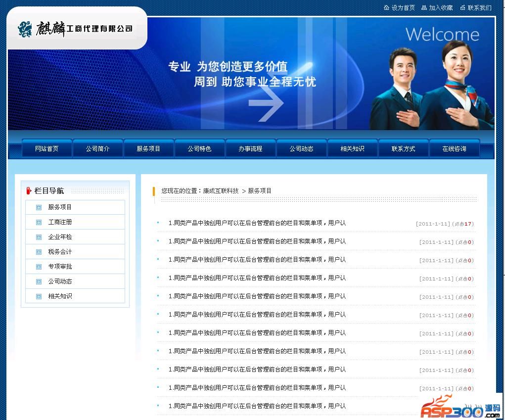This screenshot has height=420, width=505.
Task: Click the 设为首页 link
Action: point(403,8)
